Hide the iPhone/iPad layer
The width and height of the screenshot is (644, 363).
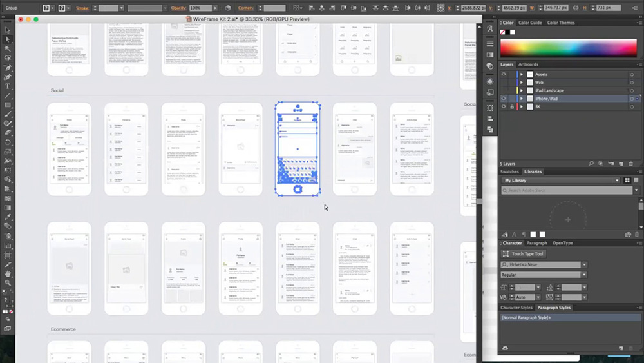504,99
